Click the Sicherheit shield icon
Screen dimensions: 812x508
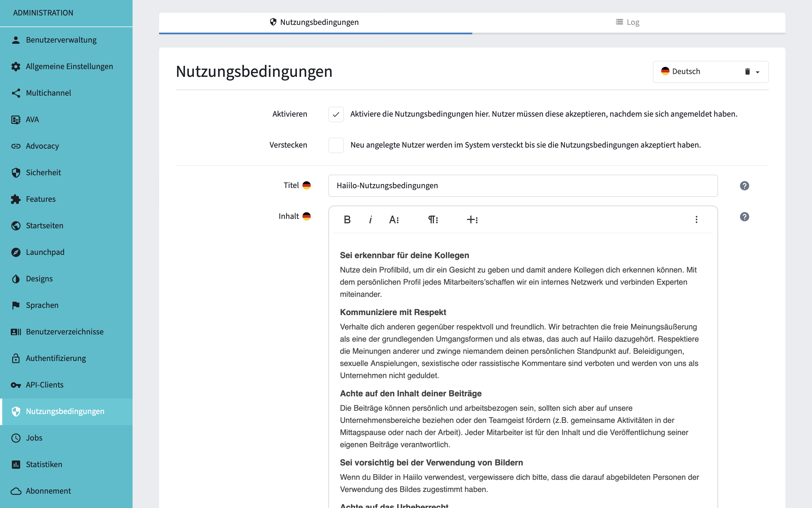point(16,173)
